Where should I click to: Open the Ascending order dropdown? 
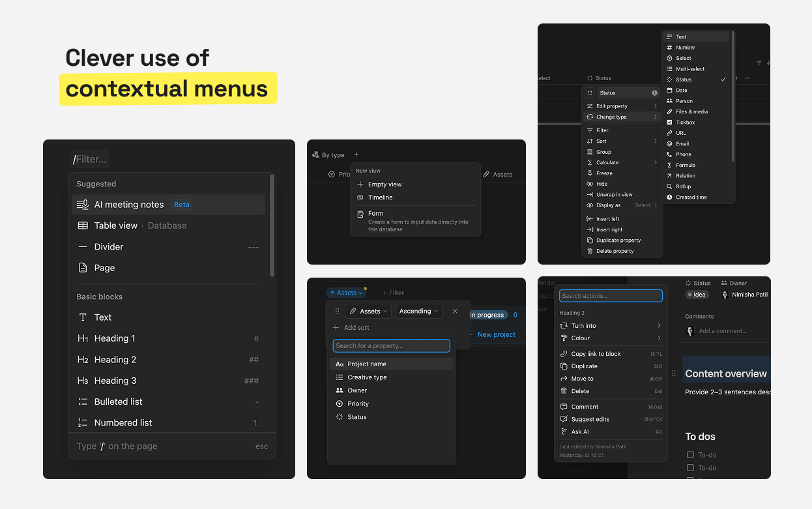point(418,312)
